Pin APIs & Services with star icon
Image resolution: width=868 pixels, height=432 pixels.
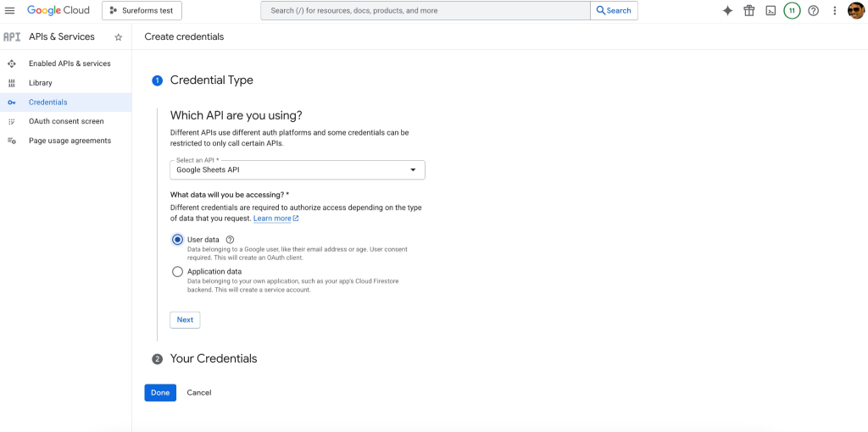[118, 37]
